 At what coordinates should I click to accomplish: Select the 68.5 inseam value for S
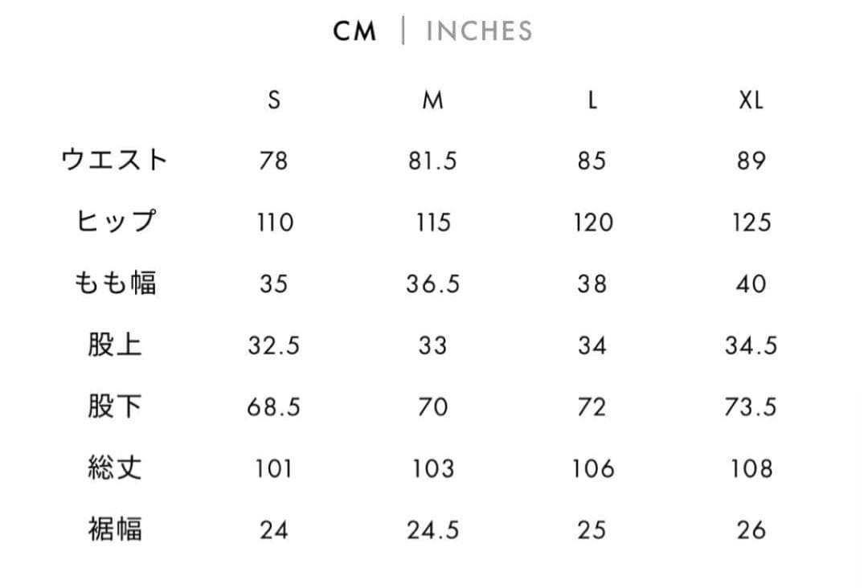coord(273,407)
